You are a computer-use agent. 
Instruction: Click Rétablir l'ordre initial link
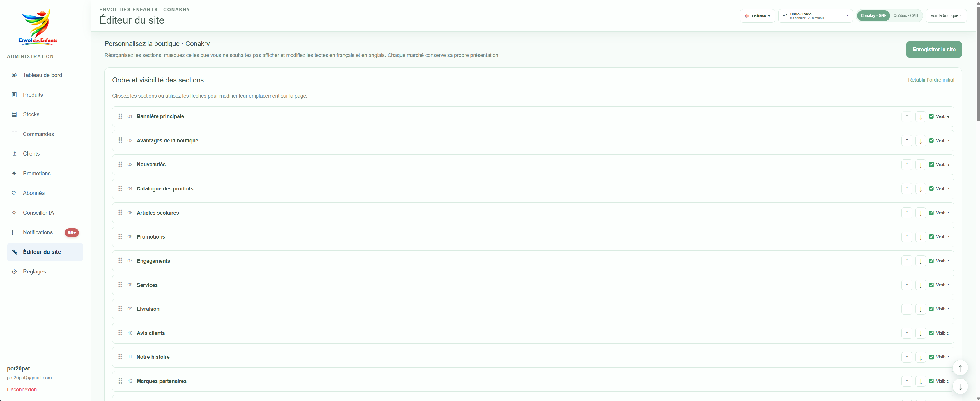click(x=931, y=80)
